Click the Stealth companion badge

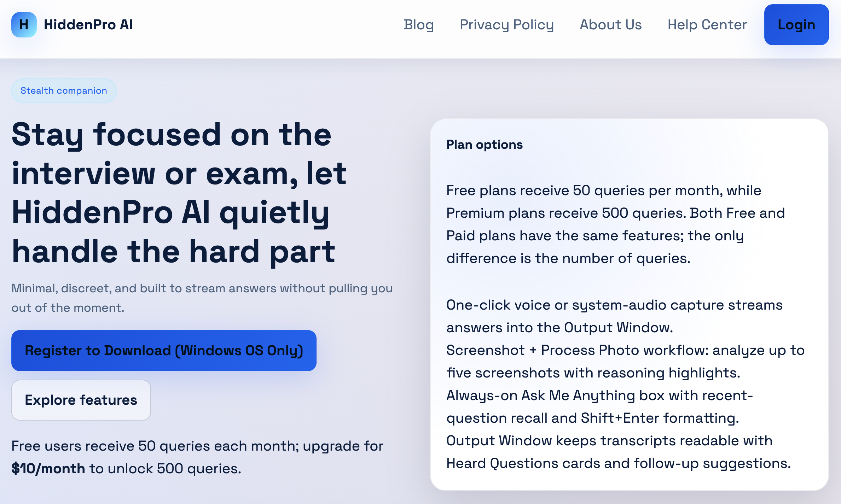point(64,91)
